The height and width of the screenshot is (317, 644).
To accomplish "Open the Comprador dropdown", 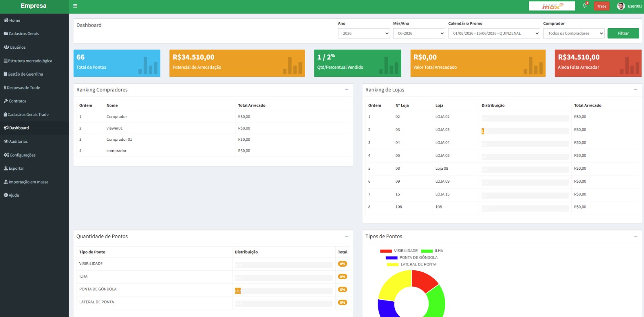I will coord(574,33).
